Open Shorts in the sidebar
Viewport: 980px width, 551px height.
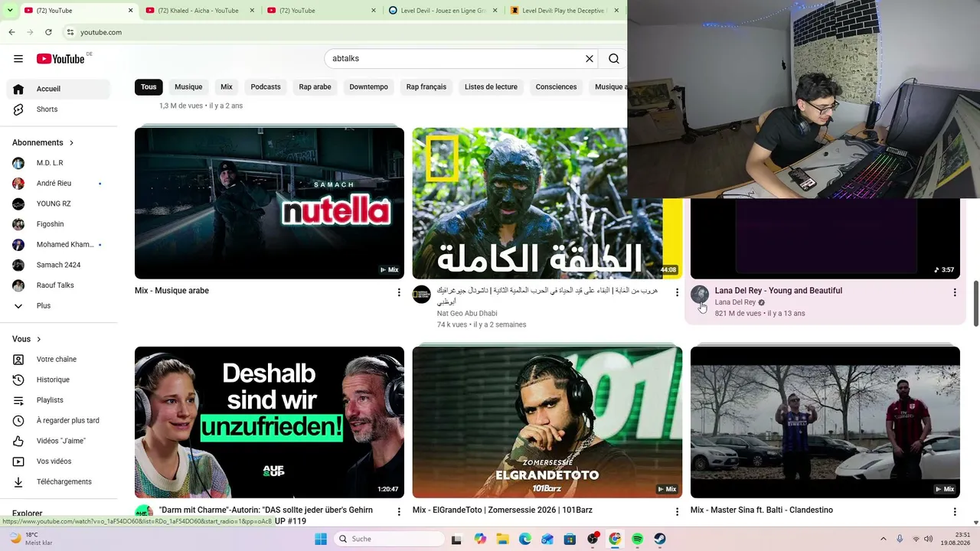point(58,109)
